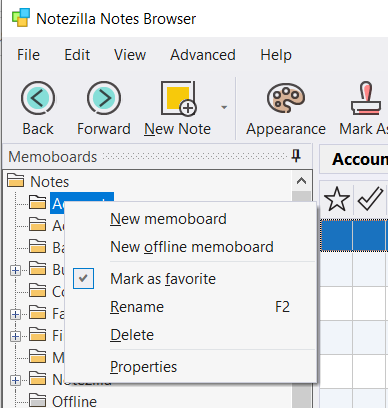Click the Mark As stamp icon
The width and height of the screenshot is (388, 408).
366,98
